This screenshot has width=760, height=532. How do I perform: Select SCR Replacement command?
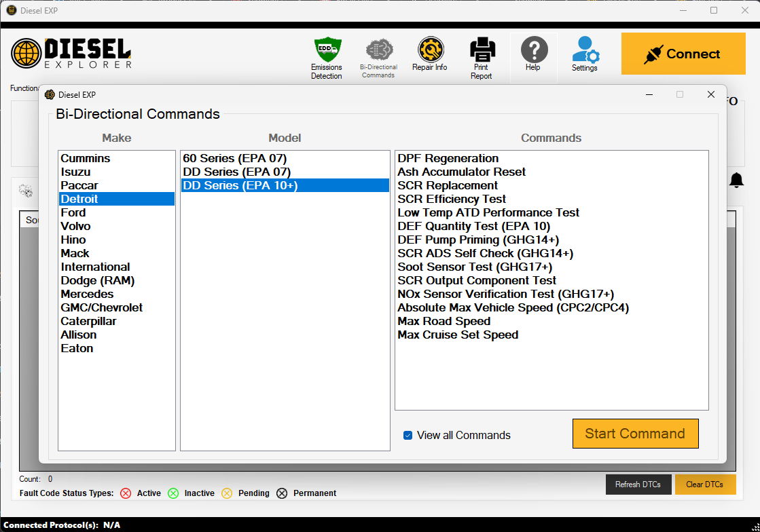point(551,185)
